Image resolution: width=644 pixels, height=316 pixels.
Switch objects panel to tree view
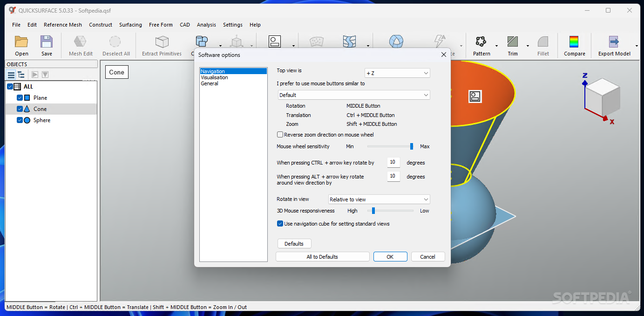(x=21, y=75)
